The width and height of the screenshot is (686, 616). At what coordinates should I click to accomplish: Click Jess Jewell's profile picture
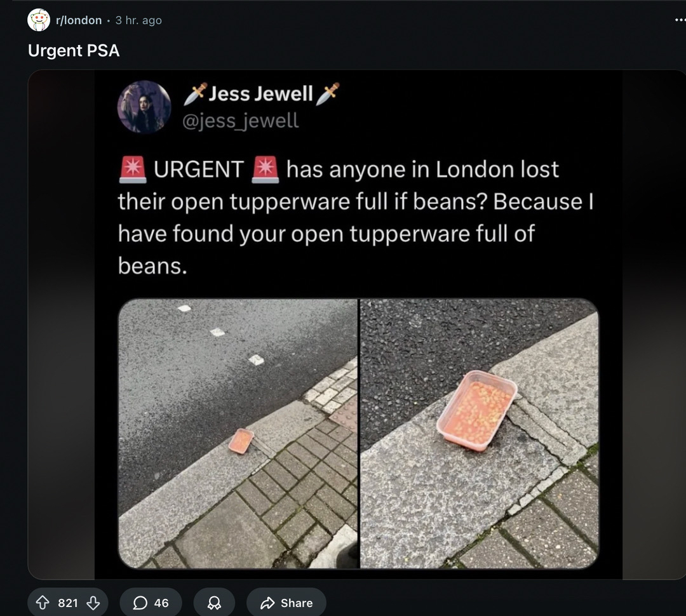pos(144,107)
